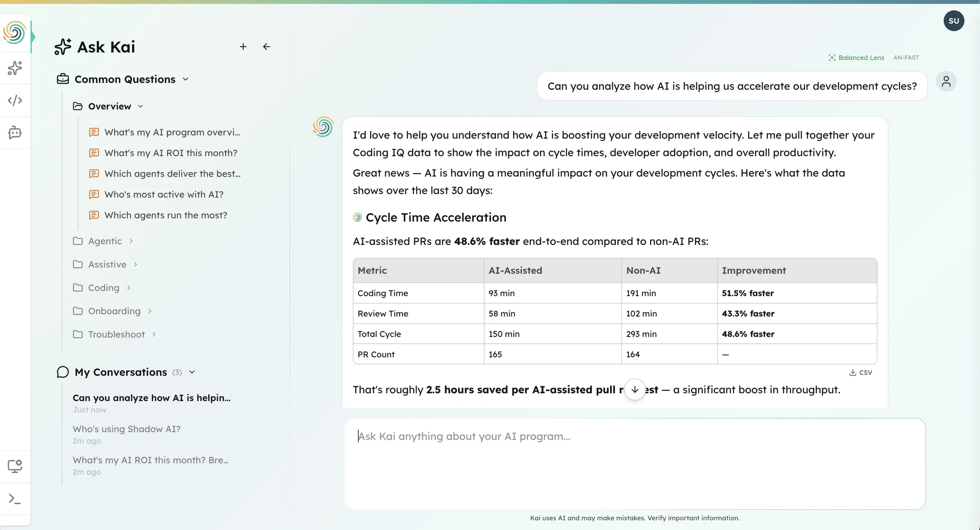Screen dimensions: 980x530
Task: Open the SU account avatar top right
Action: tap(954, 20)
